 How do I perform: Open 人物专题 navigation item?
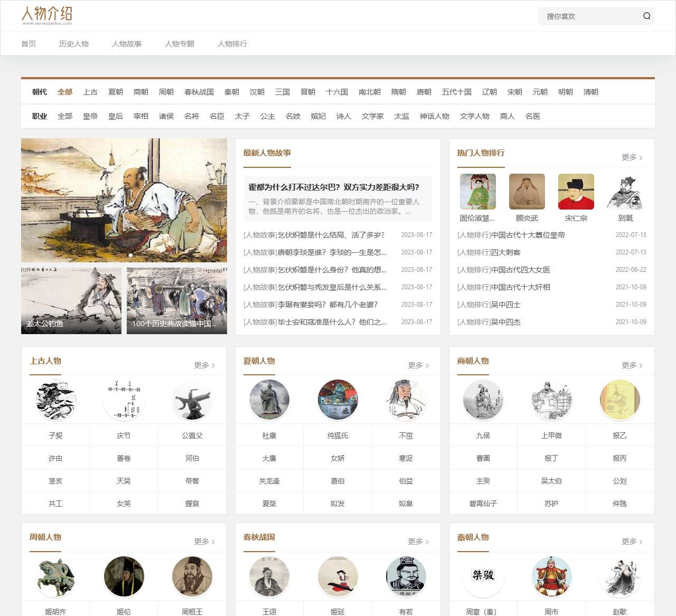click(x=180, y=44)
